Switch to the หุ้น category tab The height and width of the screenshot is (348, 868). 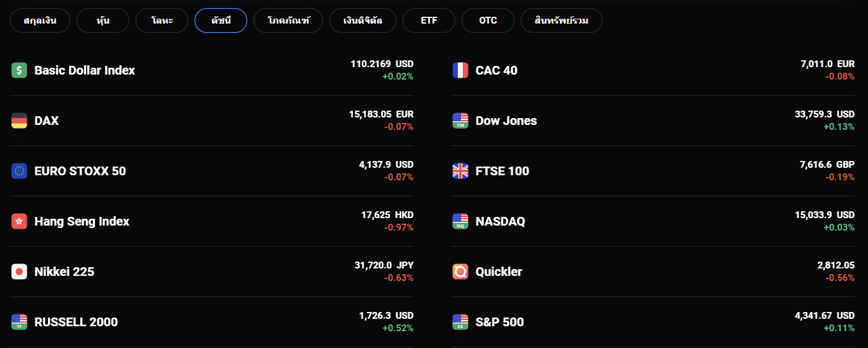pos(103,21)
